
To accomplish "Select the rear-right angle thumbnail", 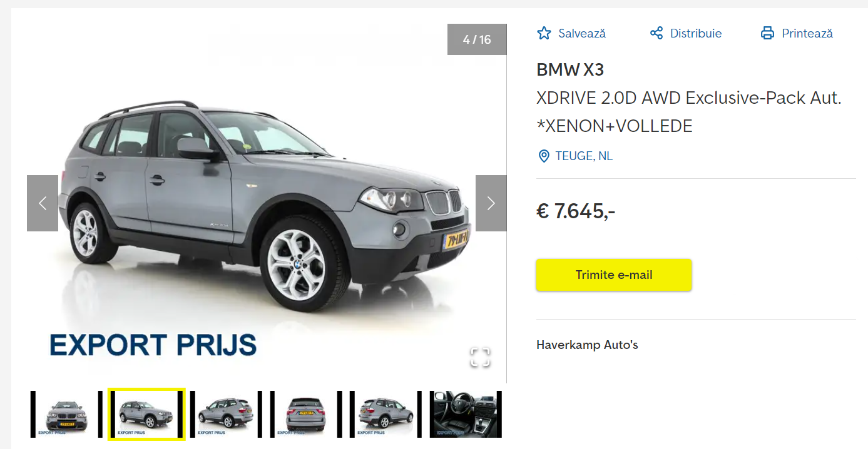I will [x=385, y=414].
